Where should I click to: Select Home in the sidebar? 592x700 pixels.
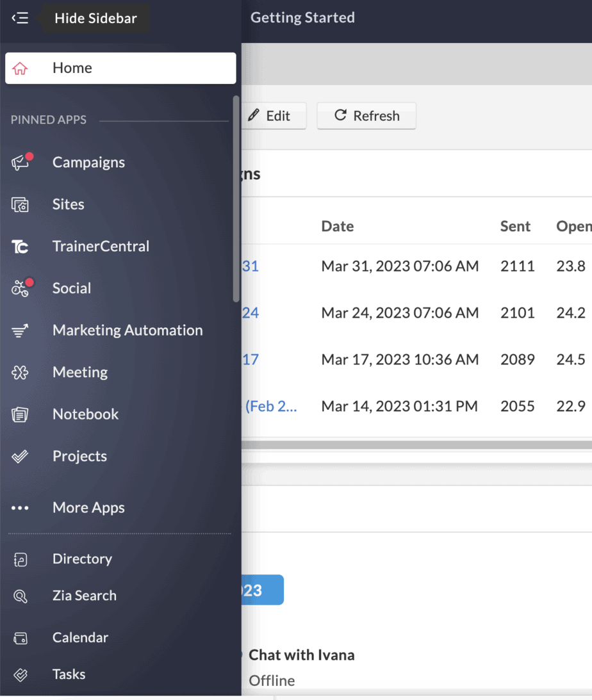tap(120, 69)
